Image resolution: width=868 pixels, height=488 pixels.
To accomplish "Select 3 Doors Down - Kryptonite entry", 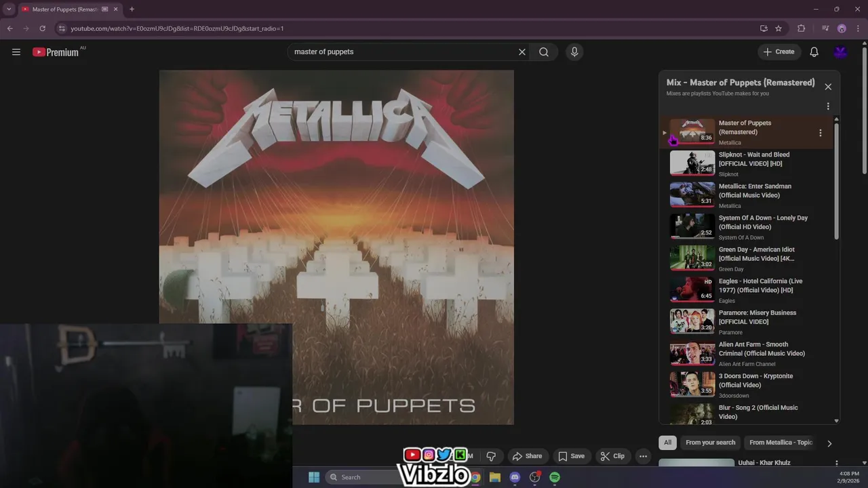I will tap(746, 385).
